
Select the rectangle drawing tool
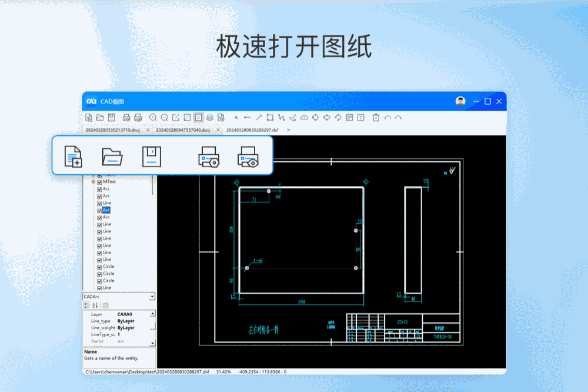point(270,117)
